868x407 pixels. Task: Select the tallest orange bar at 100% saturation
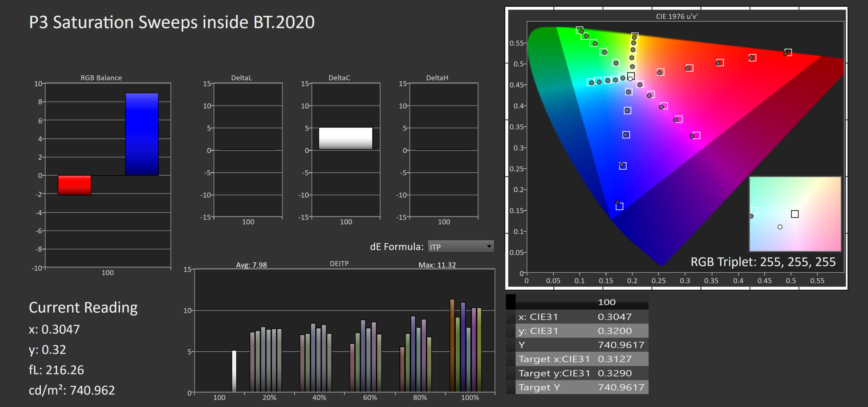click(452, 345)
